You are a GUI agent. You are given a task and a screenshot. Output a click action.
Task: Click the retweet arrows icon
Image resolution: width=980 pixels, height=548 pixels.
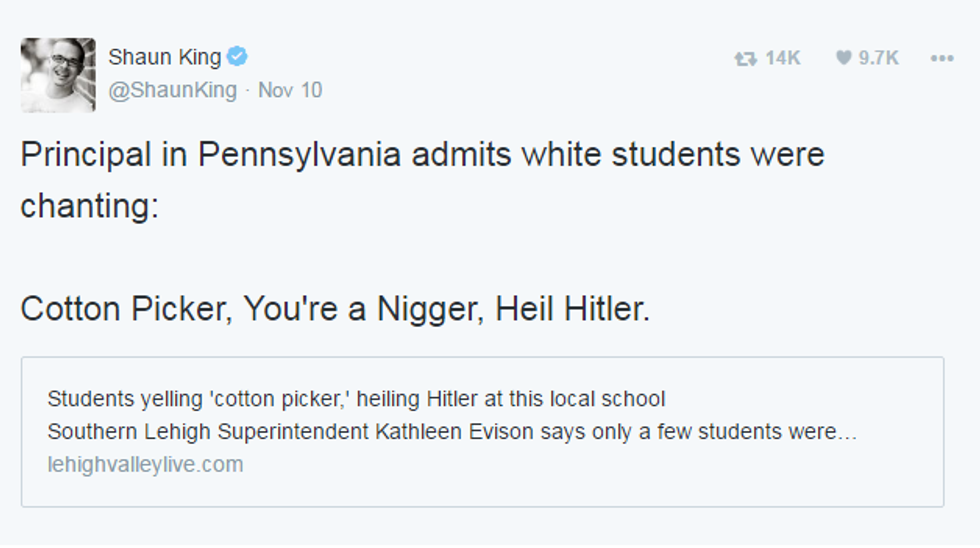(744, 59)
